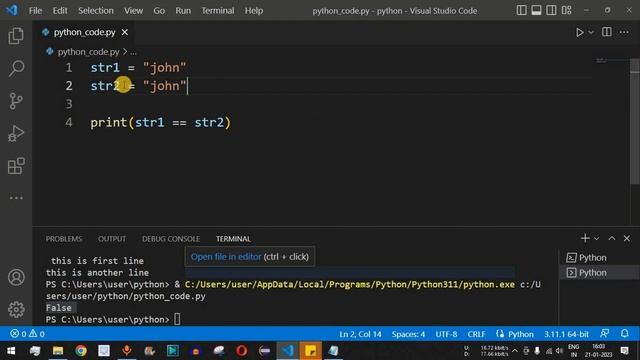Close the python_code.py tab
This screenshot has width=640, height=360.
(x=125, y=32)
